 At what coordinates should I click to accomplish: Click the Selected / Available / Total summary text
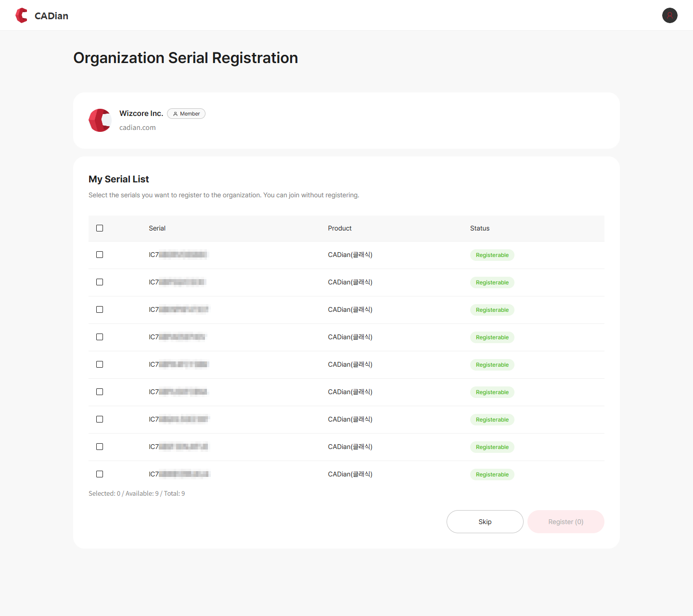pyautogui.click(x=137, y=494)
